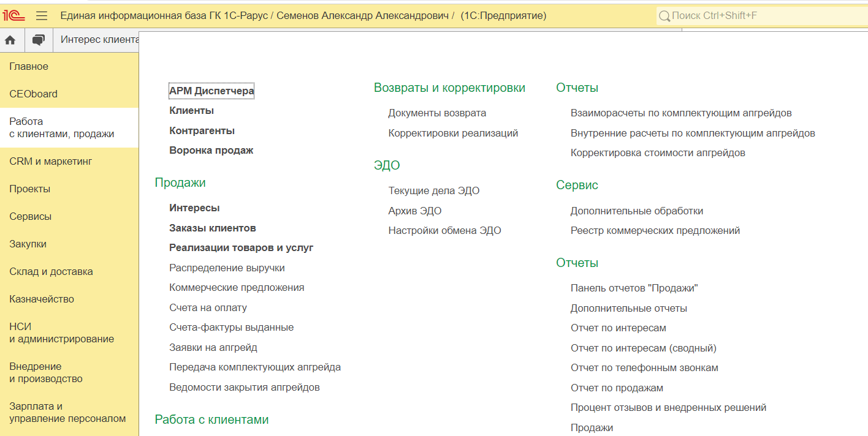The image size is (868, 436).
Task: Select Работа с клиентами, продажи section
Action: [69, 127]
